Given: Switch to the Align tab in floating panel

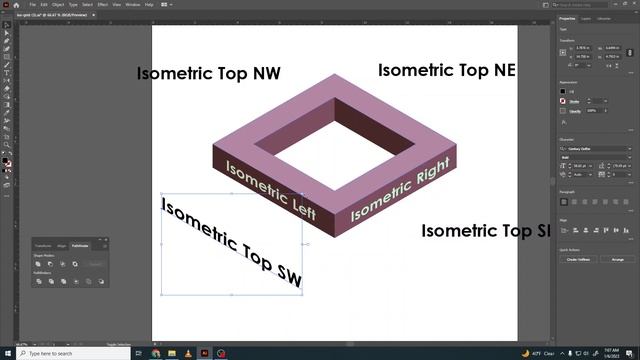Looking at the screenshot, I should tap(62, 246).
